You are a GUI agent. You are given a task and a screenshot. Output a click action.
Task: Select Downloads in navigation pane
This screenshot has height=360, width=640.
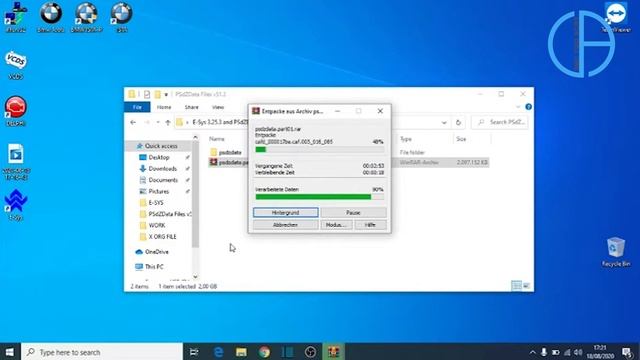click(x=162, y=169)
